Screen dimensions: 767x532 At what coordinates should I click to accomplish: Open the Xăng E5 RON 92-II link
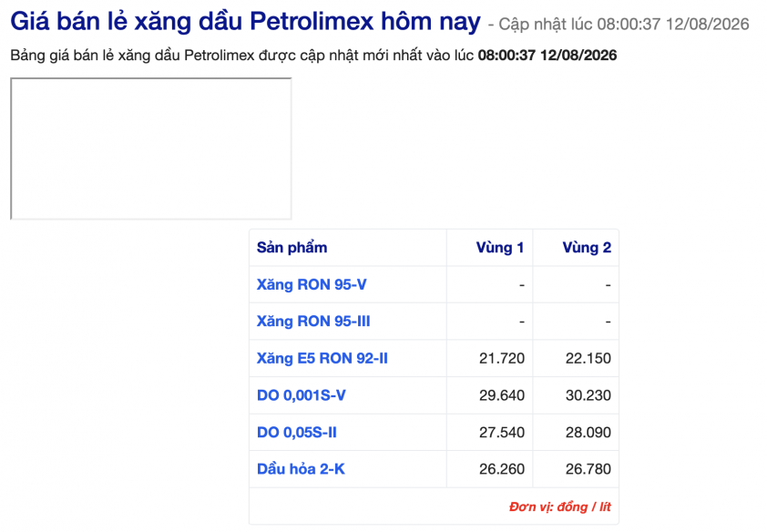pos(322,358)
